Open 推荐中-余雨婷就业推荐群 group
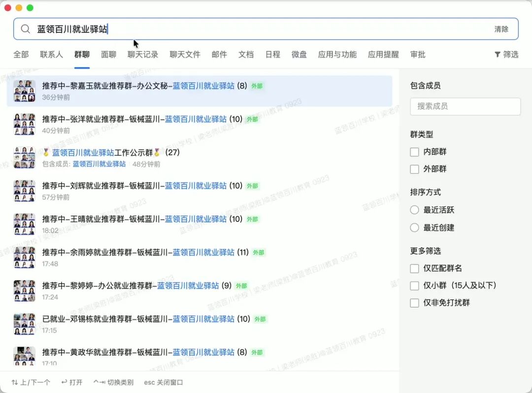 199,257
